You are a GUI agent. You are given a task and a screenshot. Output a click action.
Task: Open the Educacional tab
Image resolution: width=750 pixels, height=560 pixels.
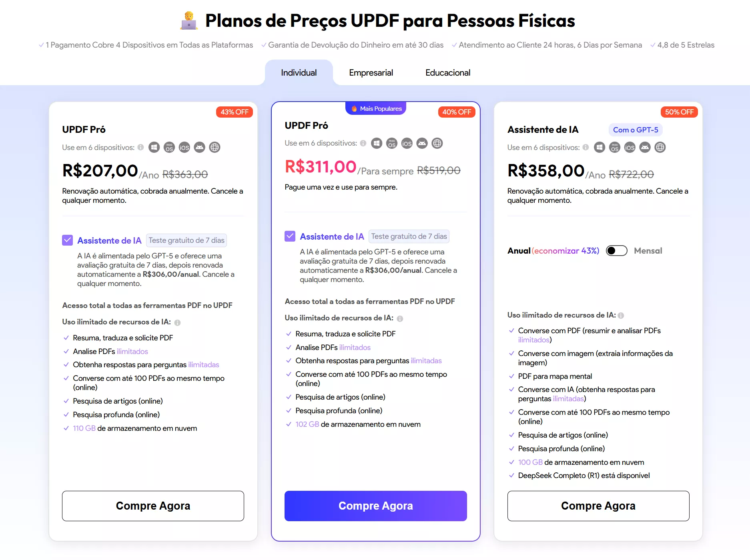point(448,72)
